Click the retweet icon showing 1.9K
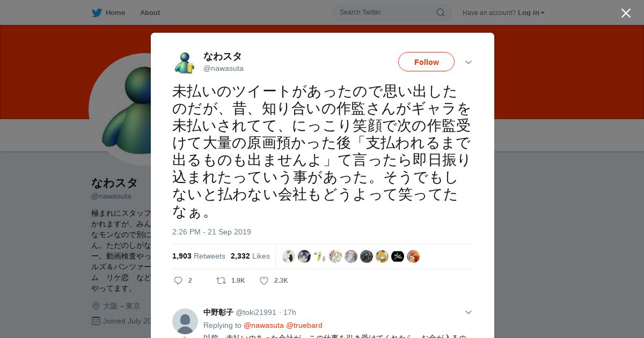Viewport: 644px width, 338px height. [x=221, y=281]
